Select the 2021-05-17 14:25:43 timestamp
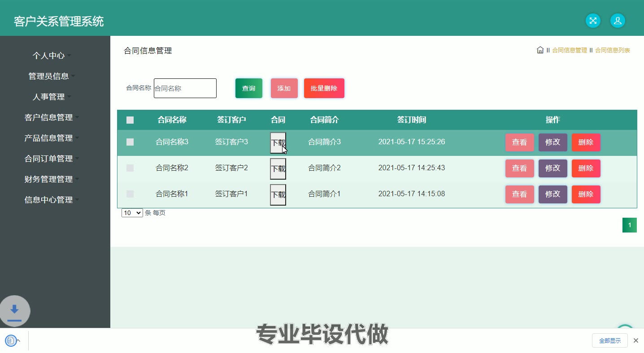This screenshot has width=644, height=353. point(412,168)
